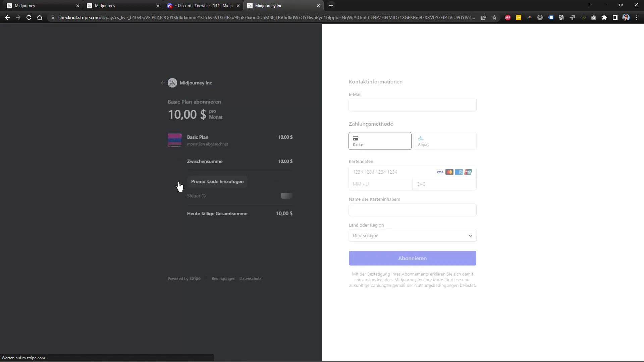Select Karte payment method
This screenshot has height=362, width=644.
(x=380, y=141)
